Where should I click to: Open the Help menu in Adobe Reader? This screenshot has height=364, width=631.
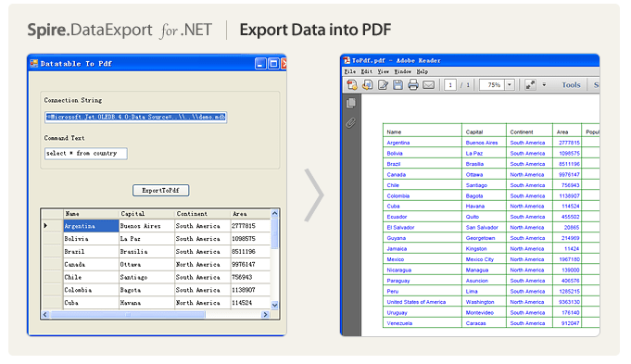coord(423,71)
